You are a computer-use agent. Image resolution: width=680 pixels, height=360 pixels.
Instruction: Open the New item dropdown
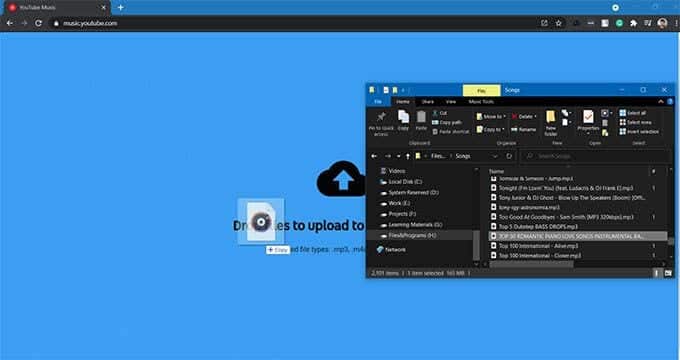(566, 113)
